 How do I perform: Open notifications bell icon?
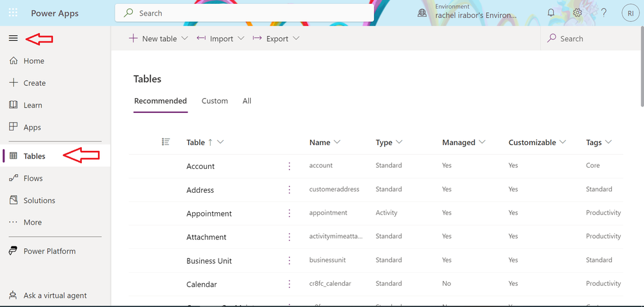point(551,13)
